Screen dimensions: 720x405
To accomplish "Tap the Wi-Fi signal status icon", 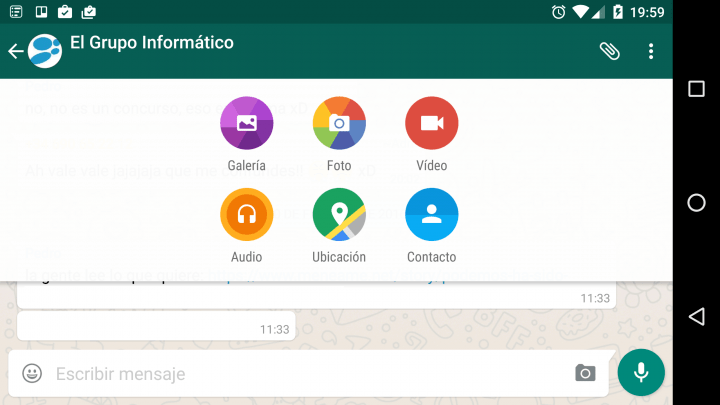I will point(580,12).
